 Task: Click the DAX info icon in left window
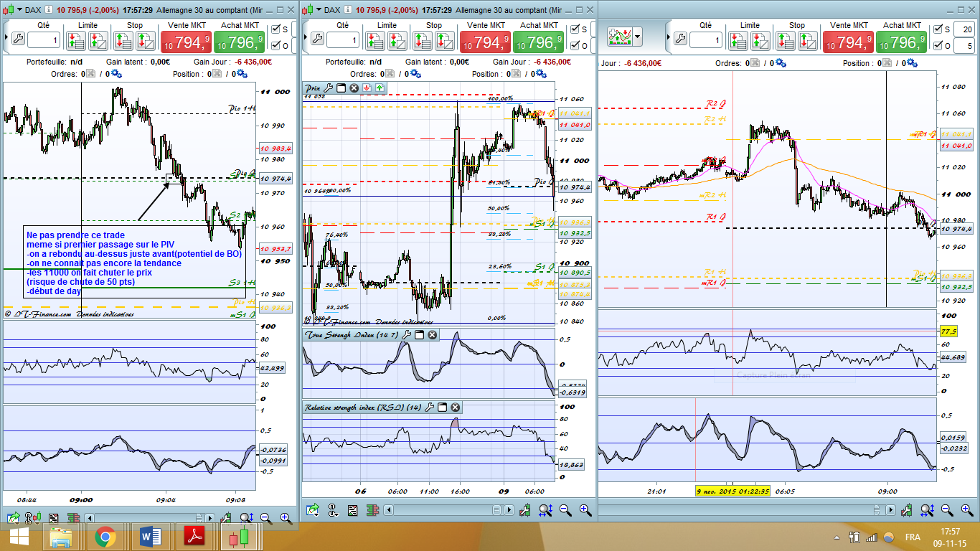tap(49, 10)
